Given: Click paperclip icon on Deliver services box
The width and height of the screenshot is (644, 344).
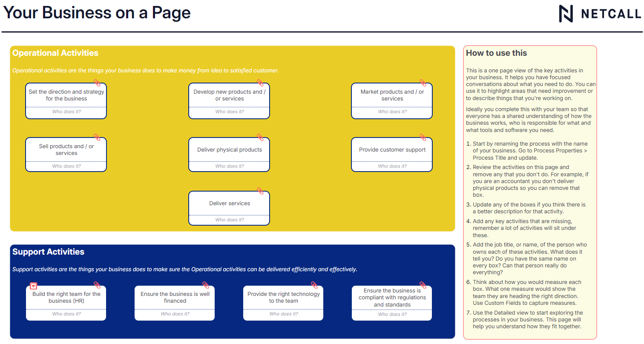Looking at the screenshot, I should click(260, 191).
